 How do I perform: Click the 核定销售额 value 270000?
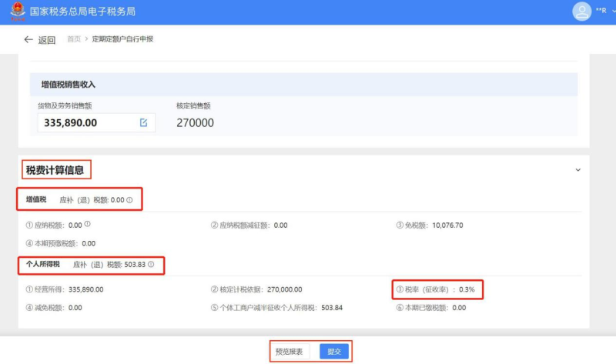(195, 123)
